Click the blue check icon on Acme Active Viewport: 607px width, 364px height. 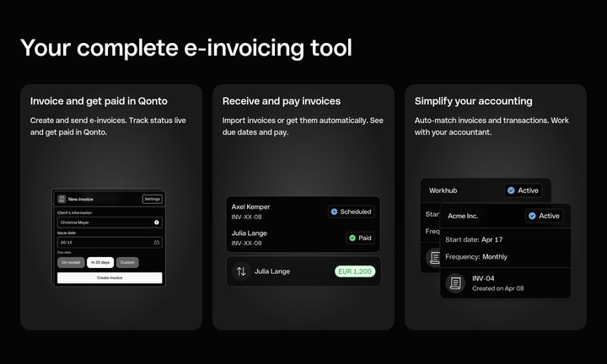click(x=532, y=216)
